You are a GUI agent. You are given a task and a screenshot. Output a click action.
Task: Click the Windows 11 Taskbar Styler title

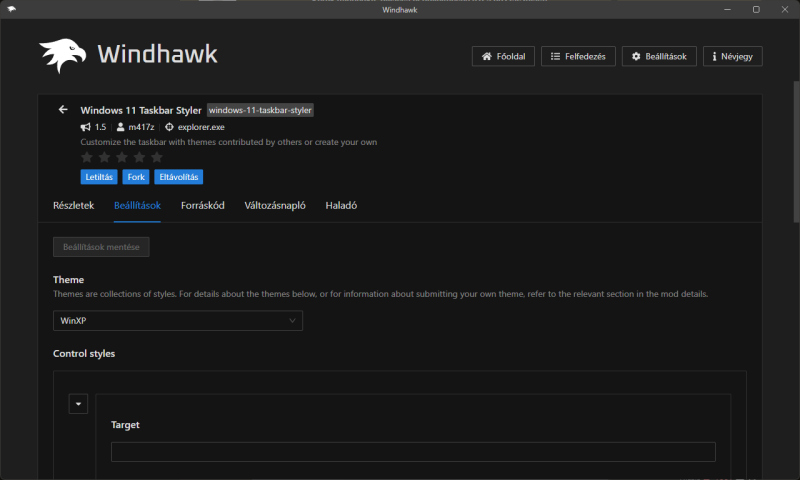pyautogui.click(x=141, y=110)
